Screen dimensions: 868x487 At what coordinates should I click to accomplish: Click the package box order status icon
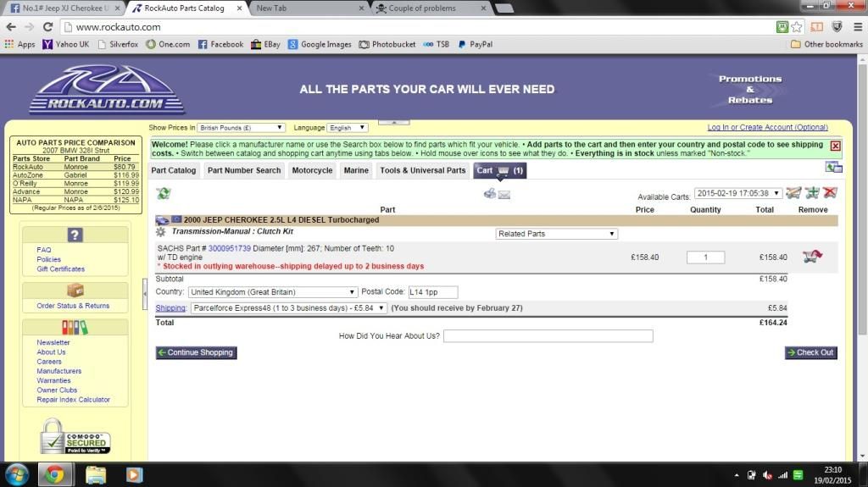click(x=75, y=290)
